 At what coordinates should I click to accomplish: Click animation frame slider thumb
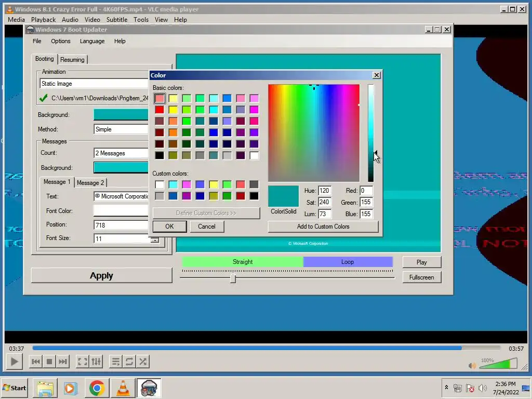(x=233, y=278)
